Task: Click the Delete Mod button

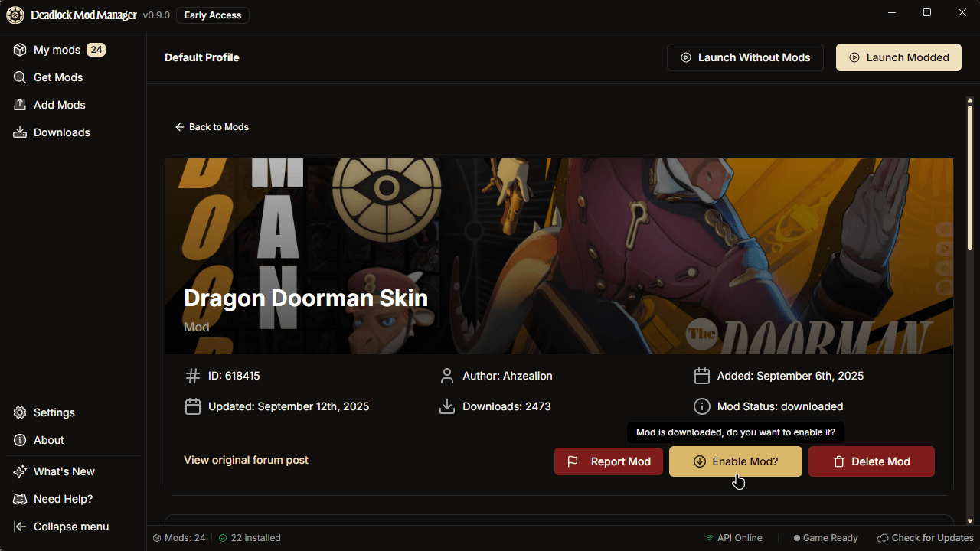Action: [871, 461]
